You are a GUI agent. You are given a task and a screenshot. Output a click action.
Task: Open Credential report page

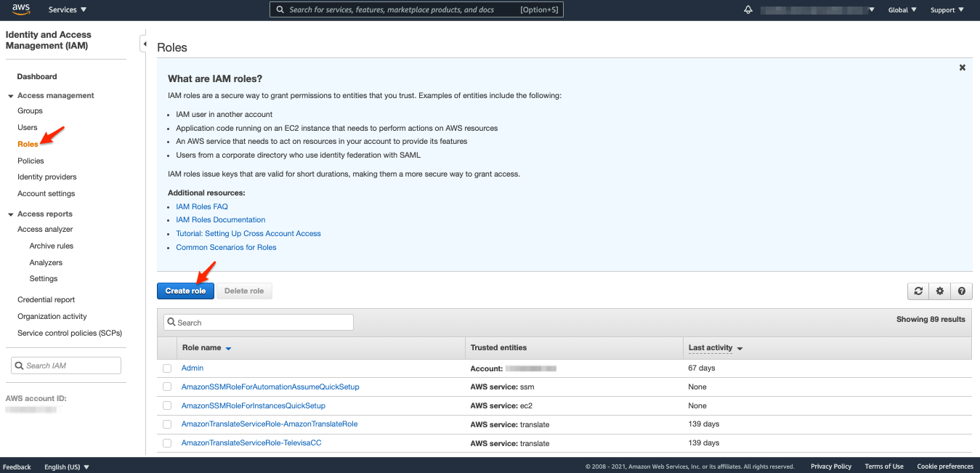[x=46, y=300]
